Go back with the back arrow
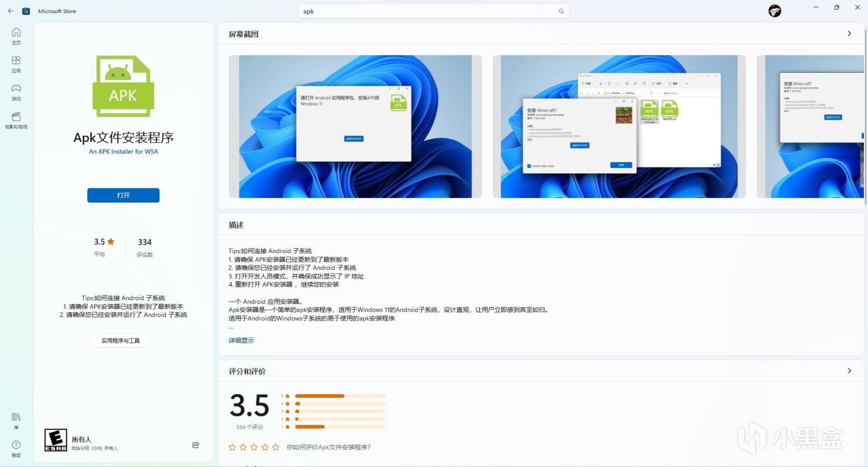Image resolution: width=868 pixels, height=467 pixels. pyautogui.click(x=11, y=11)
